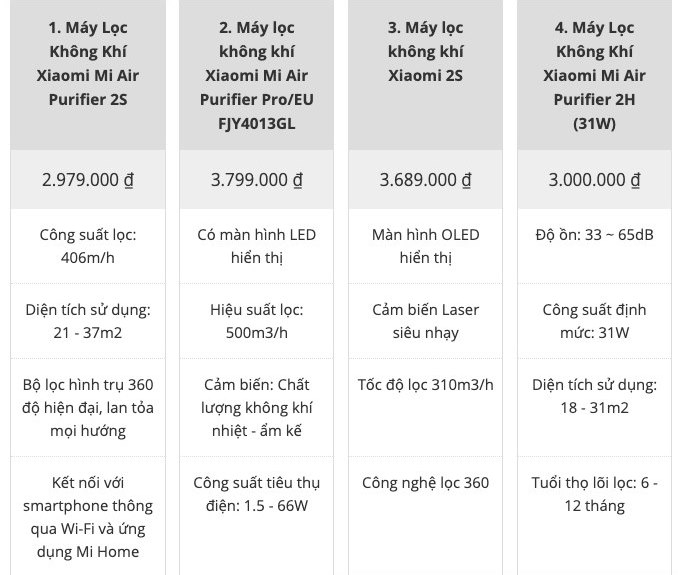678x575 pixels.
Task: Click the Có màn hình LED hiển thị cell
Action: point(256,246)
